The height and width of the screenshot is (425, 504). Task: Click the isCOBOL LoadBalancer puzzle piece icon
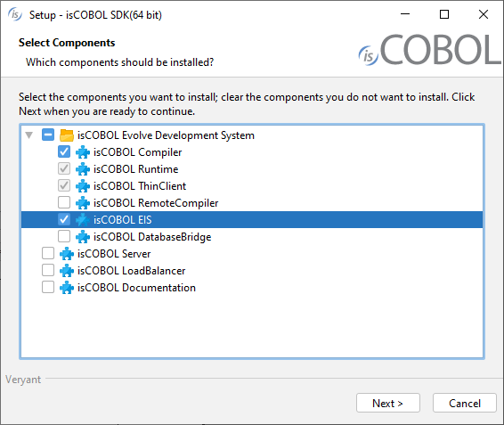(67, 271)
